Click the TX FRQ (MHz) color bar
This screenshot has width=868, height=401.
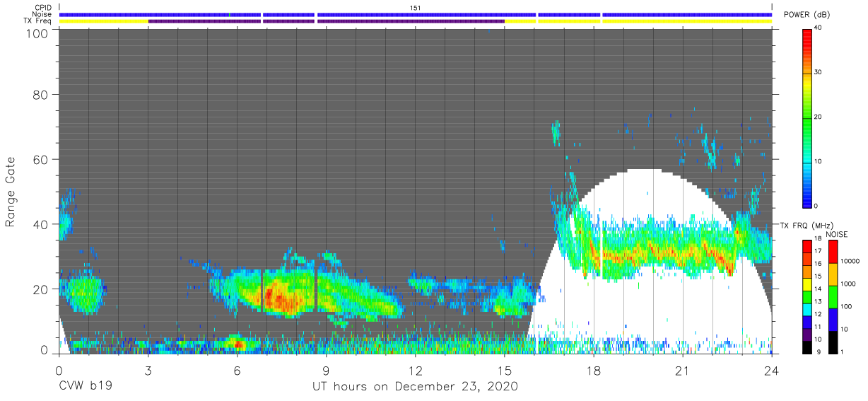click(808, 296)
